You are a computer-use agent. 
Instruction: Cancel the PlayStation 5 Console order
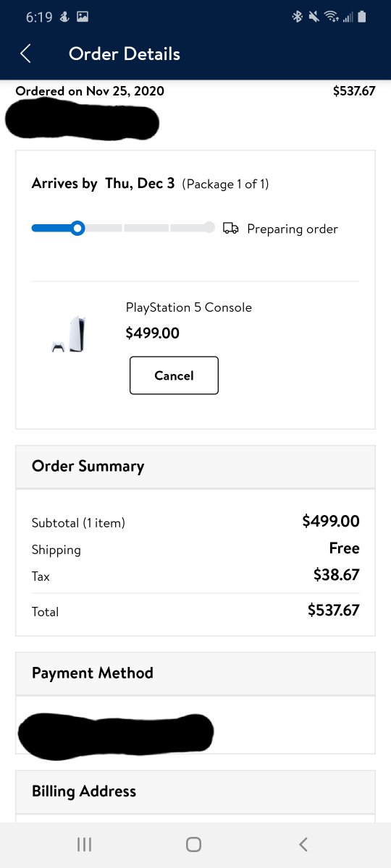pos(174,375)
